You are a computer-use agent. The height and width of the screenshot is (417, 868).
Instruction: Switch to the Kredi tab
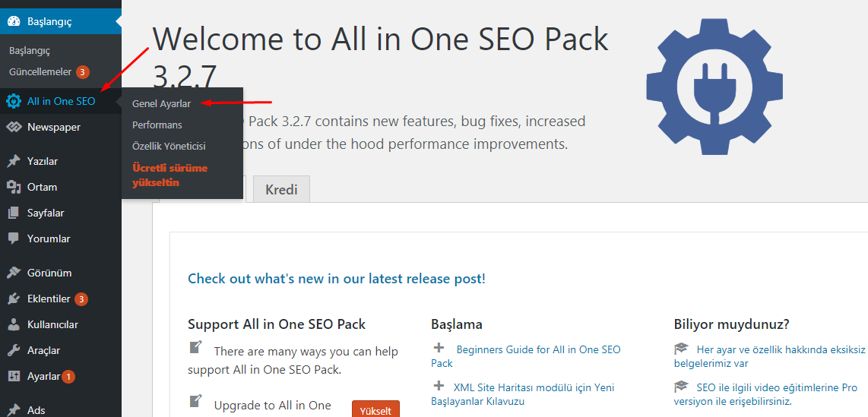(x=281, y=189)
